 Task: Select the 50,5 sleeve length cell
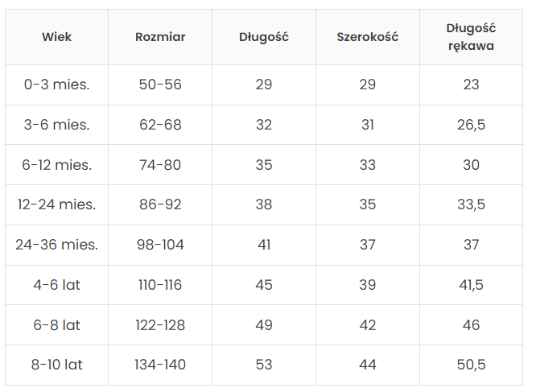click(471, 365)
